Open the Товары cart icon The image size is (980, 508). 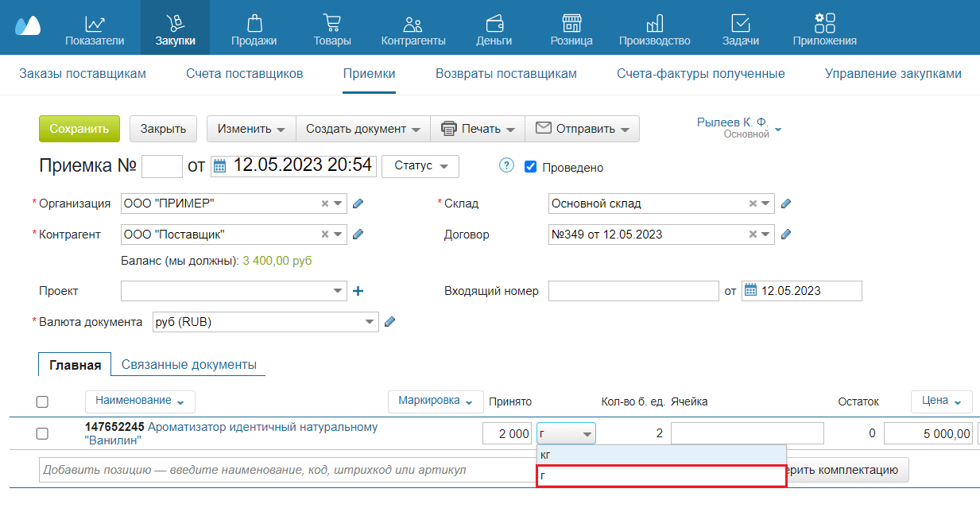pyautogui.click(x=332, y=23)
